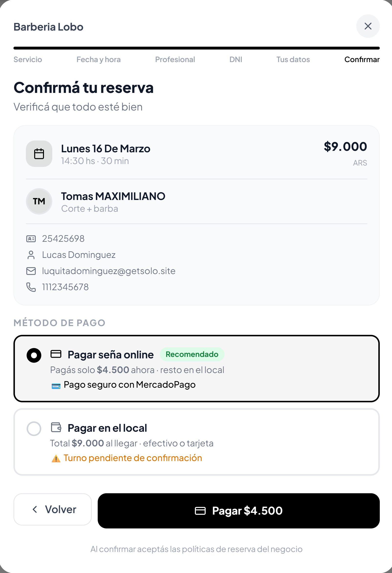Dismiss the booking dialog with the X
The width and height of the screenshot is (392, 573).
point(368,26)
